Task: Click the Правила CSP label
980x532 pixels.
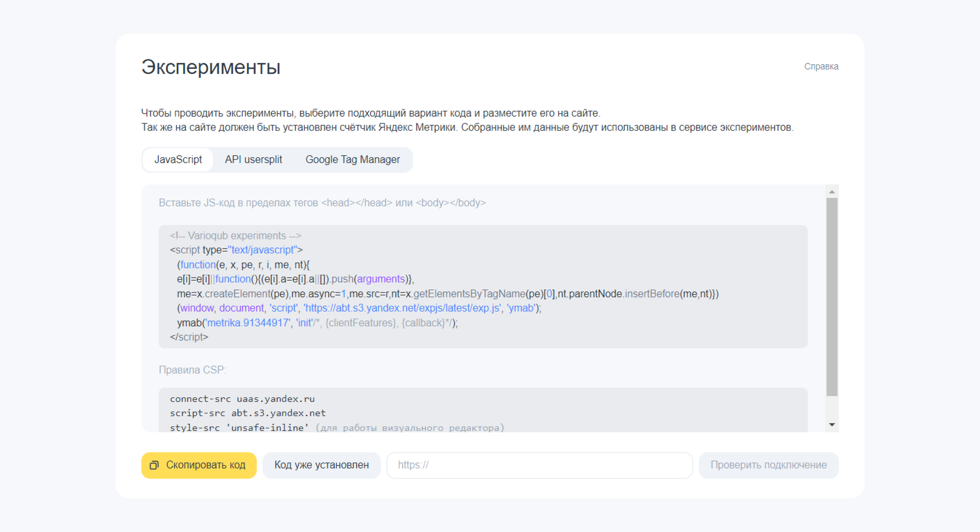Action: coord(192,370)
